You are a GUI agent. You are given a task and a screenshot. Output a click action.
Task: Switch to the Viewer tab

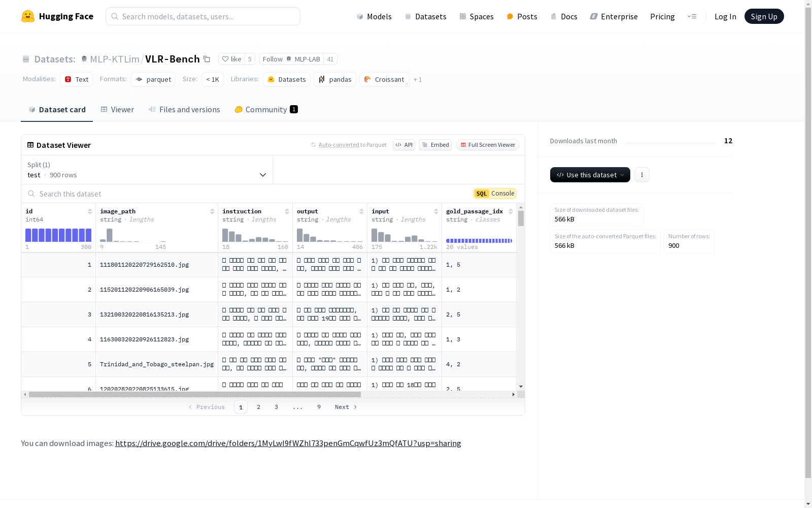coord(117,110)
